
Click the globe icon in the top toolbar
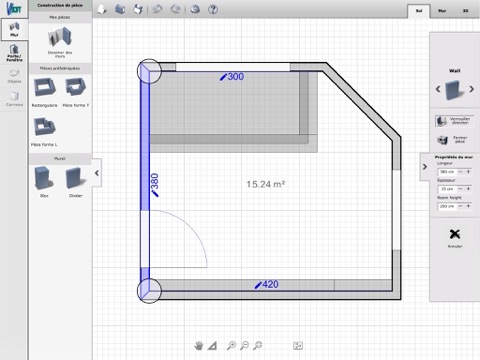click(x=195, y=9)
